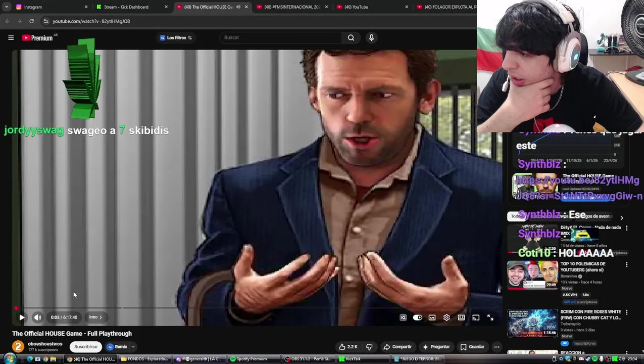
Task: Expand the dropdown beside Remix
Action: pos(133,347)
